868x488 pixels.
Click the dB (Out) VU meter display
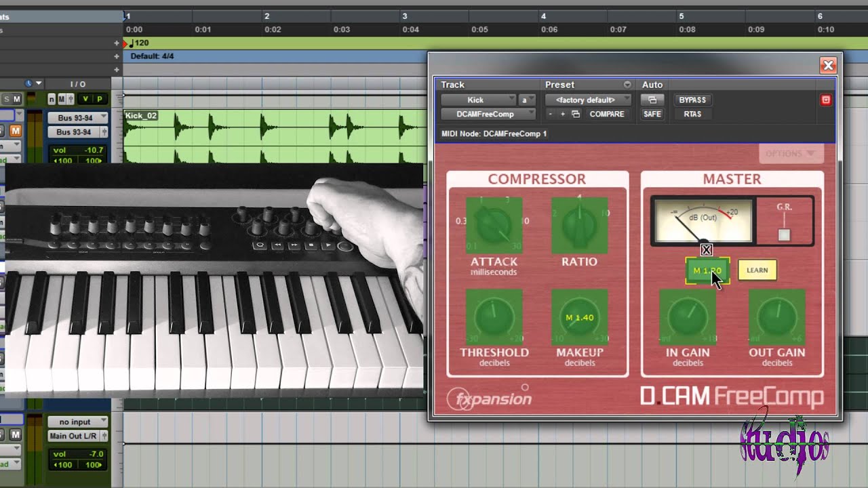703,222
